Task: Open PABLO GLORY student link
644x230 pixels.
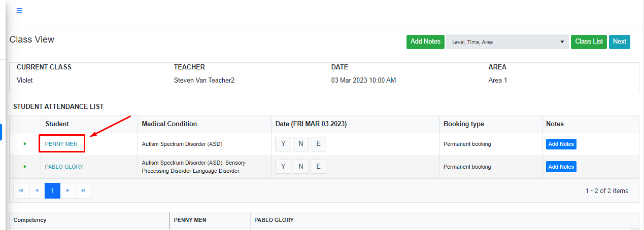Action: [64, 167]
